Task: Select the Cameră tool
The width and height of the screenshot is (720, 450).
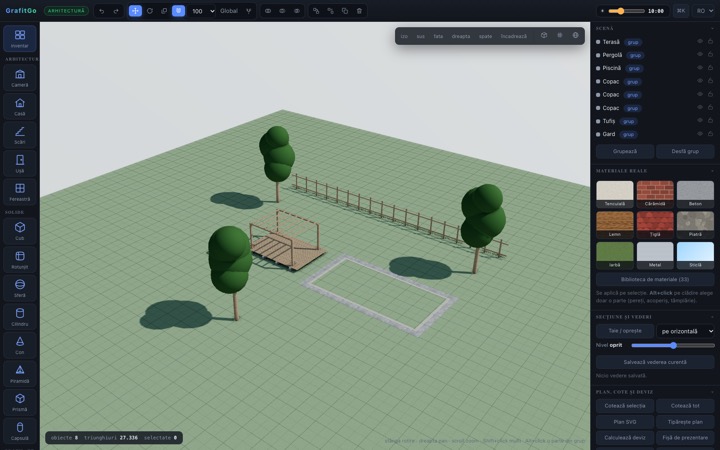Action: click(x=20, y=78)
